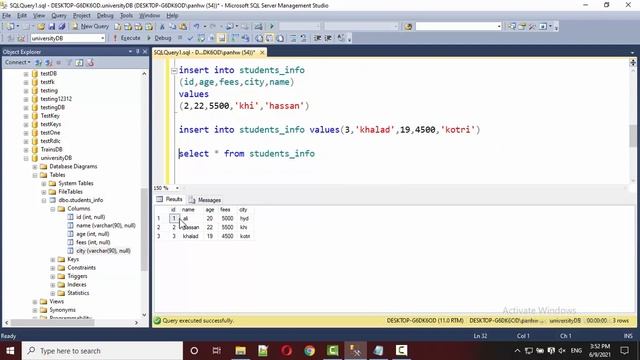Open Google Chrome from the taskbar
The image size is (640, 360).
click(x=309, y=351)
